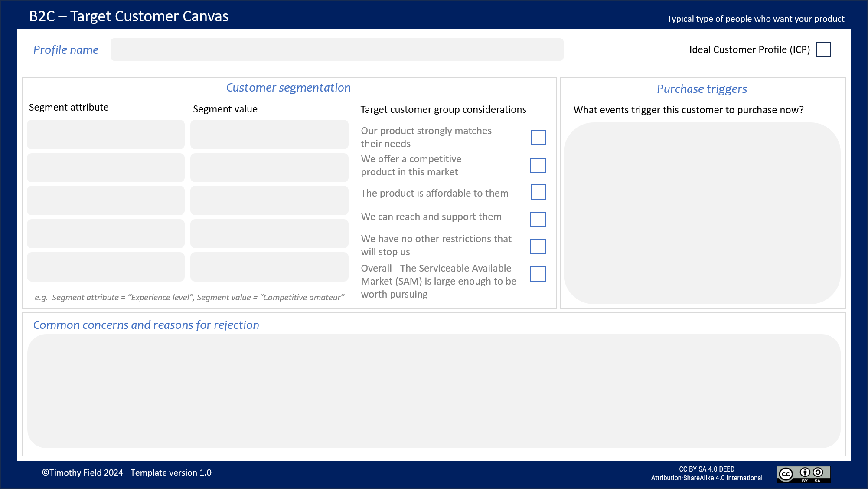Image resolution: width=868 pixels, height=489 pixels.
Task: Click the Common concerns and rejection text area
Action: (x=434, y=391)
